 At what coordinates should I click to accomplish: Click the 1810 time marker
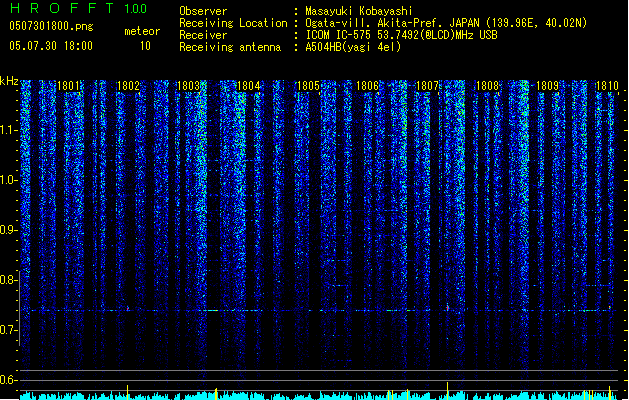pyautogui.click(x=607, y=86)
